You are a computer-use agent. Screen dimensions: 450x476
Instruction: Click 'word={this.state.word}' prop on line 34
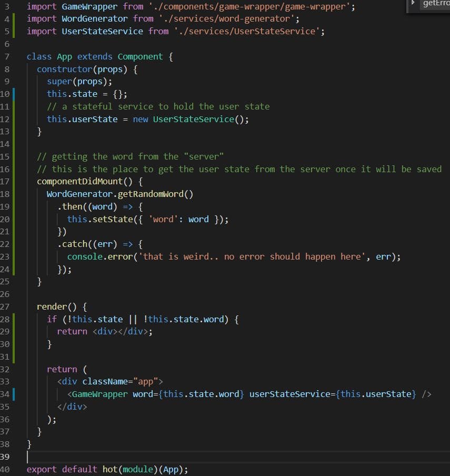point(188,394)
